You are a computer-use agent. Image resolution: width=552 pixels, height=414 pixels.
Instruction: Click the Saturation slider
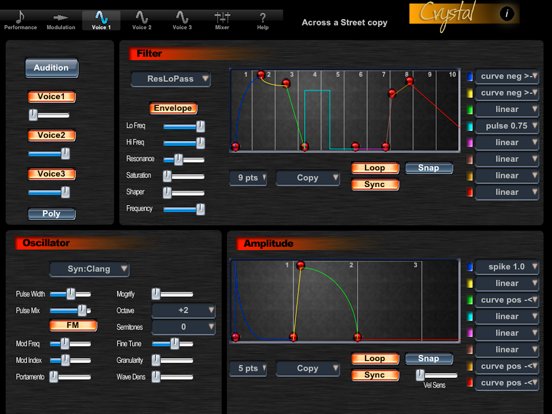tap(184, 176)
